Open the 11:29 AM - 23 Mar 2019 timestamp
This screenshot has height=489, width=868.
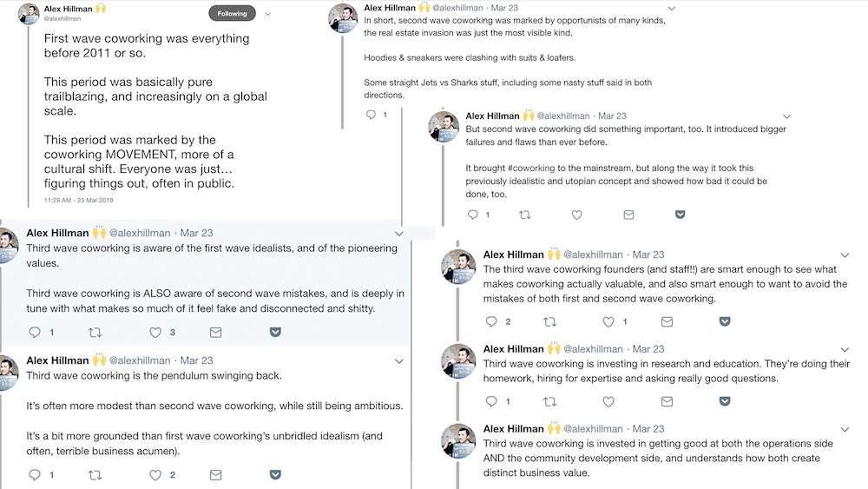(79, 200)
